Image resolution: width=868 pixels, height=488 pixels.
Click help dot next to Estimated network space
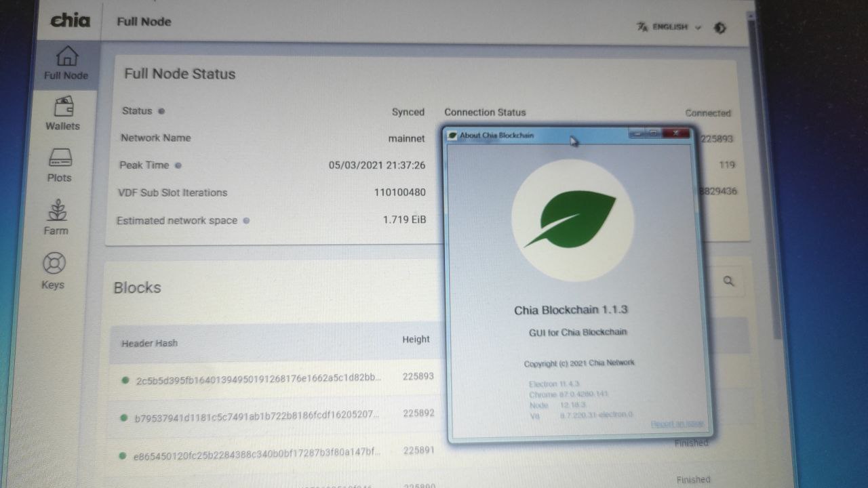[x=246, y=220]
